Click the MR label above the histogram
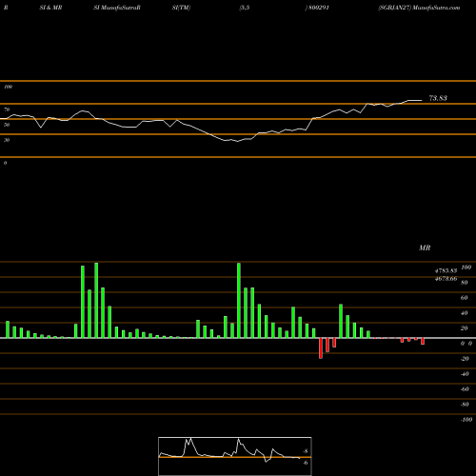This screenshot has height=476, width=476. coord(425,248)
